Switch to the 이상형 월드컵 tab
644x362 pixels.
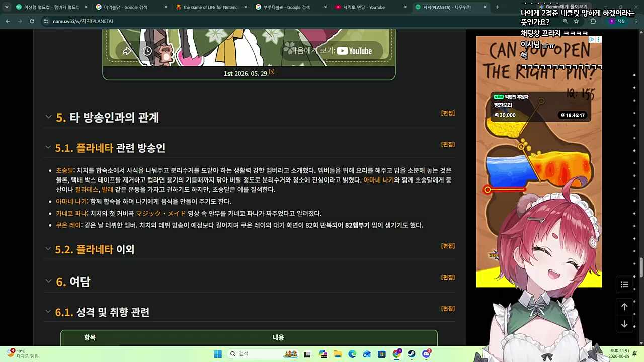52,7
